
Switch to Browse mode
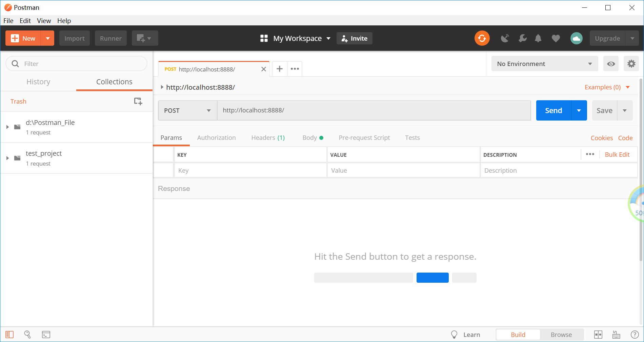coord(561,335)
